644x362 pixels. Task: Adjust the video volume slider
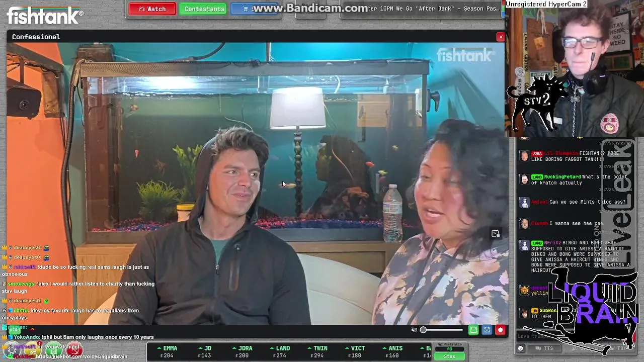point(442,330)
